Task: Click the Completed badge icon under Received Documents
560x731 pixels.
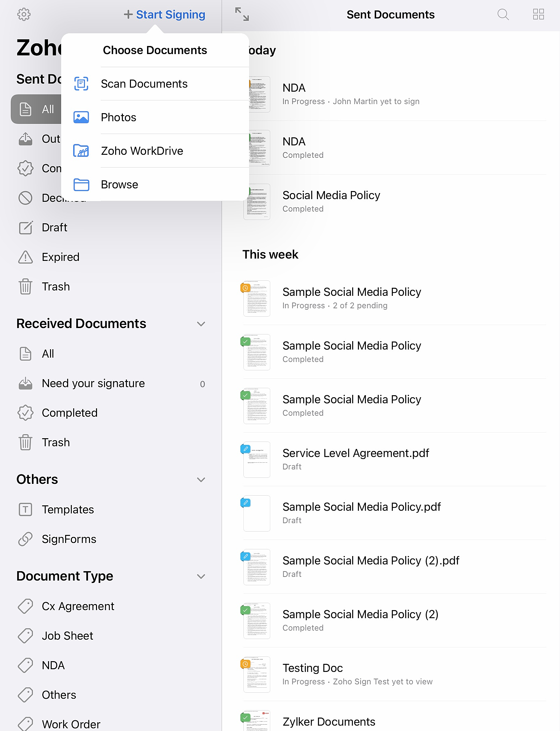Action: (x=26, y=413)
